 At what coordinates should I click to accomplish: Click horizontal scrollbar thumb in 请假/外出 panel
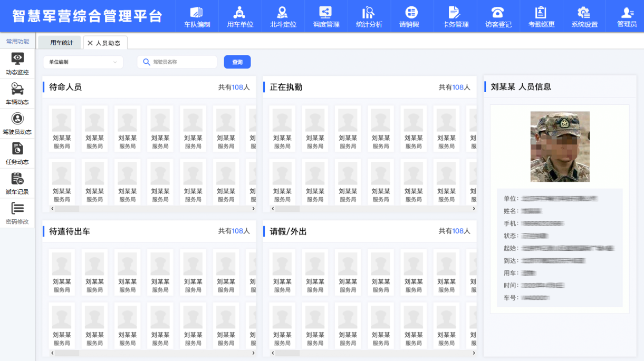click(287, 353)
